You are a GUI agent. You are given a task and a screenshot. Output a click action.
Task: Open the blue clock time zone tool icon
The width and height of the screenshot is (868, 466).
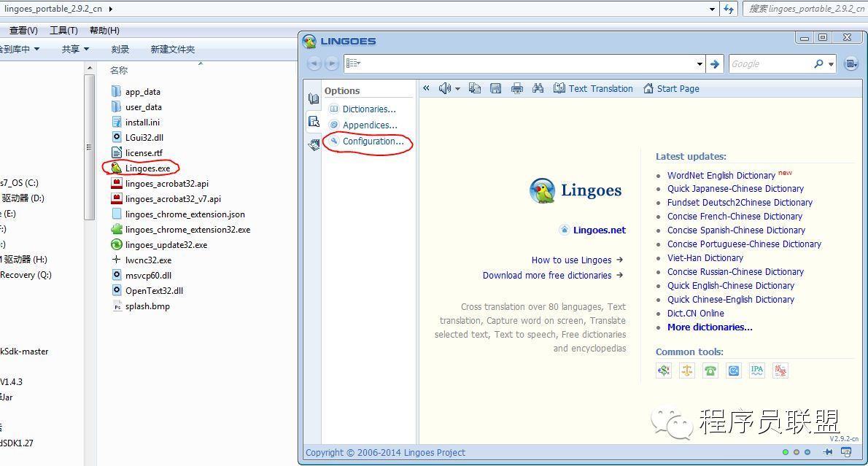[734, 370]
